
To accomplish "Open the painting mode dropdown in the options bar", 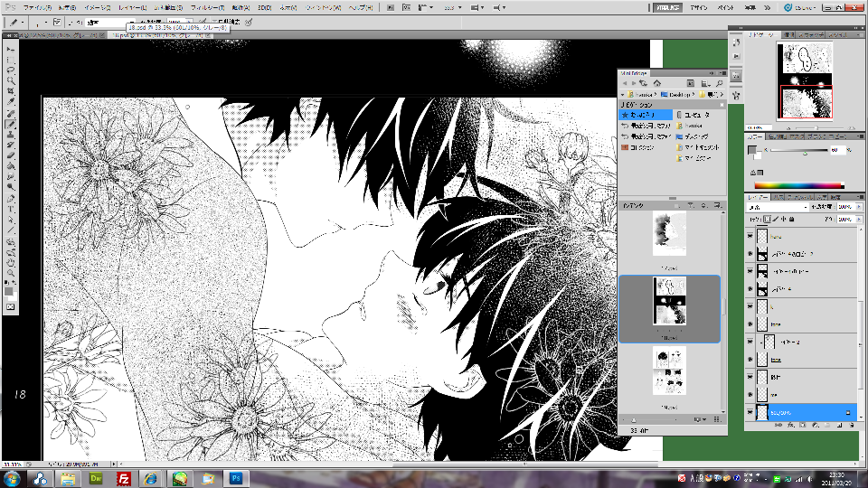I will 109,22.
